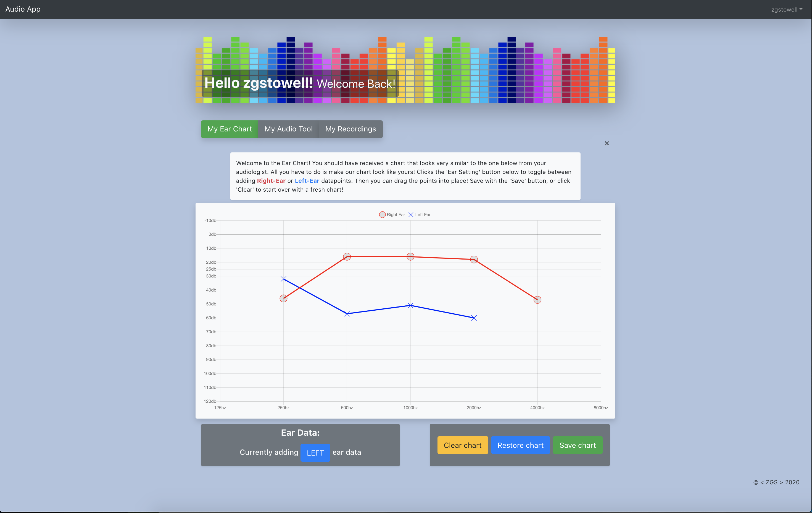Select the My Ear Chart tab
The image size is (812, 513).
pyautogui.click(x=230, y=129)
